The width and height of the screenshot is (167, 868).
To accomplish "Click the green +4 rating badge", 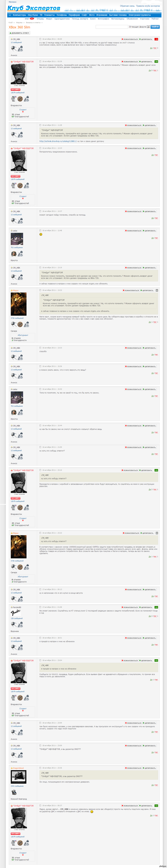I will coord(156,62).
